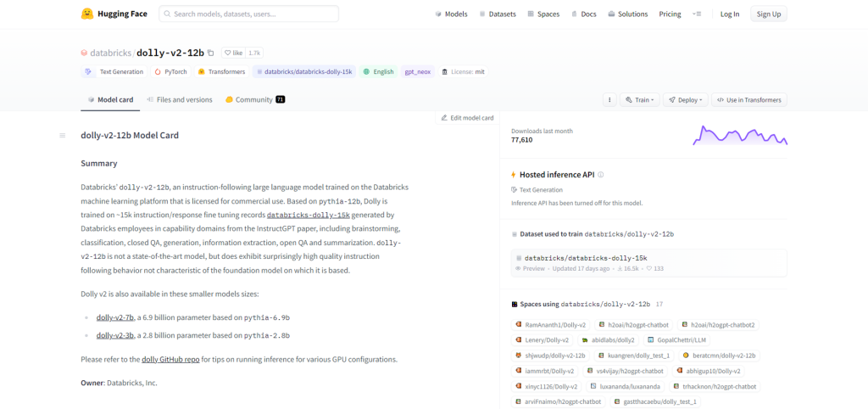Like the dolly-v2-12b model
Screen dimensions: 868x409
pyautogui.click(x=233, y=53)
